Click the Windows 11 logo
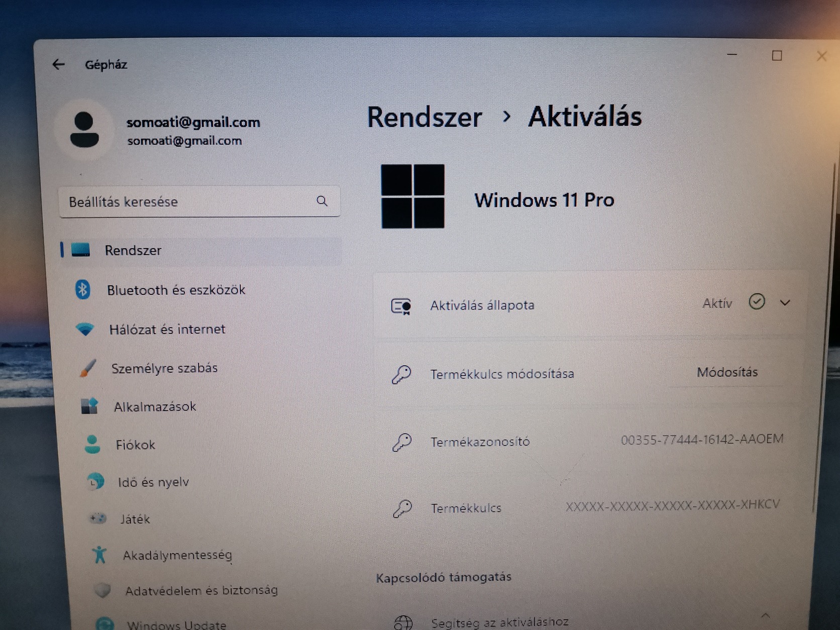This screenshot has width=840, height=630. tap(412, 196)
